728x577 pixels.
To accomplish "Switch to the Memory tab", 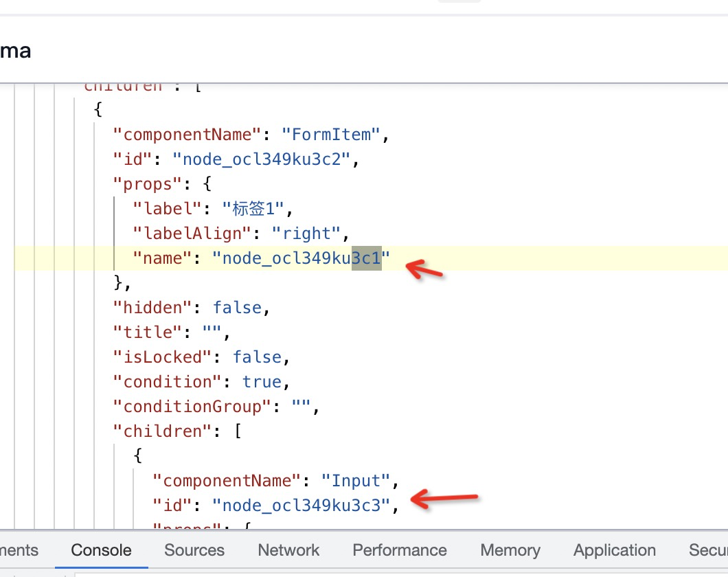I will click(510, 550).
